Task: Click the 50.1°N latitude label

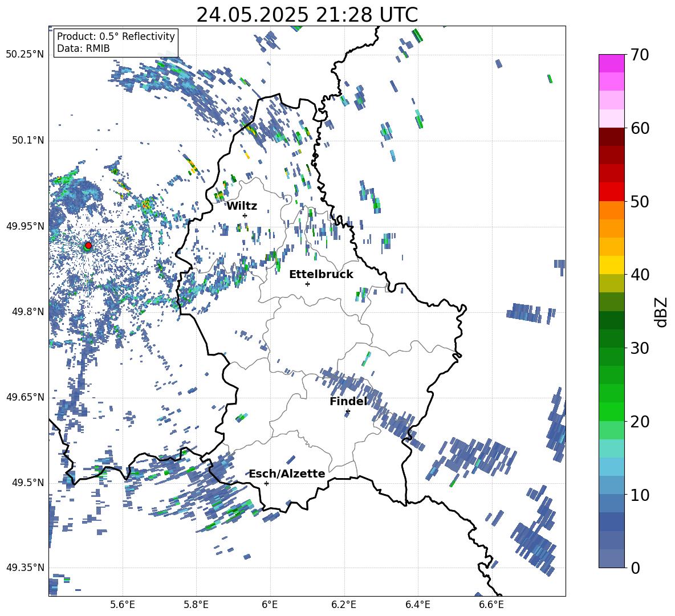Action: (x=27, y=140)
